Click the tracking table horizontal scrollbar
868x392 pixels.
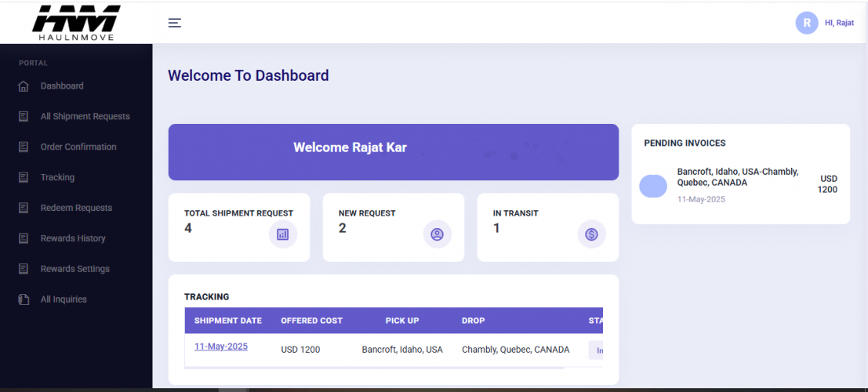[374, 367]
